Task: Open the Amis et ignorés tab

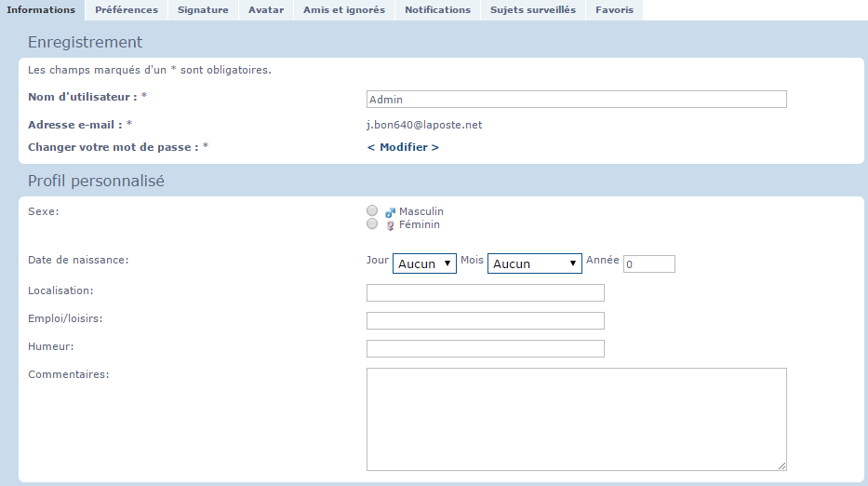Action: [x=344, y=10]
